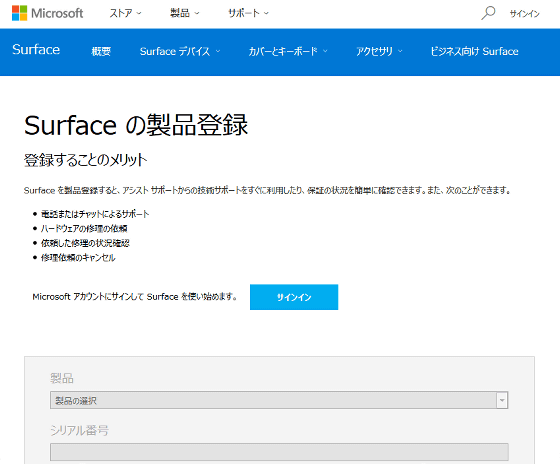Image resolution: width=560 pixels, height=464 pixels.
Task: Open the search magnifier icon
Action: point(488,13)
